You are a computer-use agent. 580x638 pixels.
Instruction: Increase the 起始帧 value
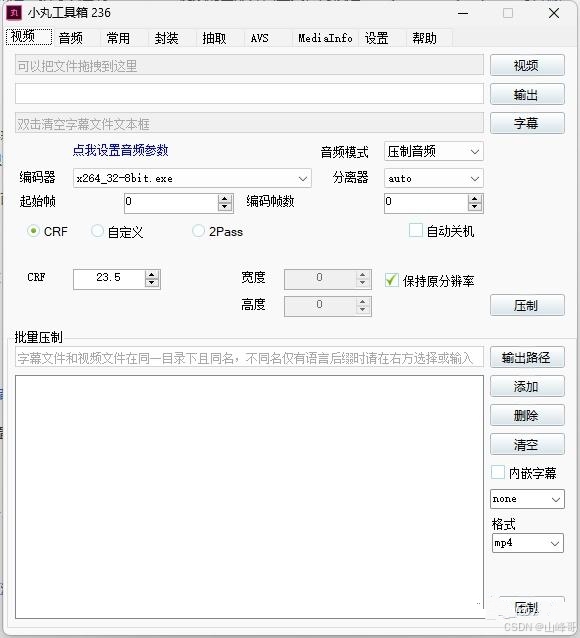(225, 199)
